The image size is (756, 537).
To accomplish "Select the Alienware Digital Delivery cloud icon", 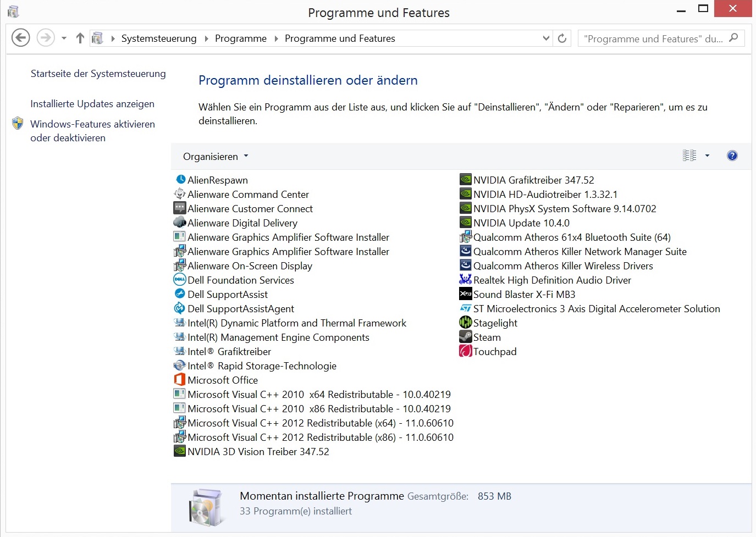I will tap(180, 223).
